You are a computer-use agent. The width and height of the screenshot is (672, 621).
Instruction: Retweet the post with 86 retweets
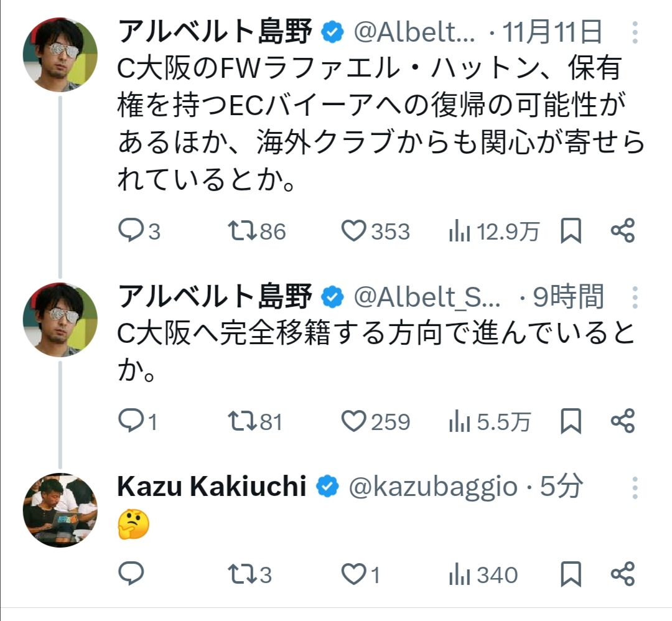pyautogui.click(x=242, y=231)
